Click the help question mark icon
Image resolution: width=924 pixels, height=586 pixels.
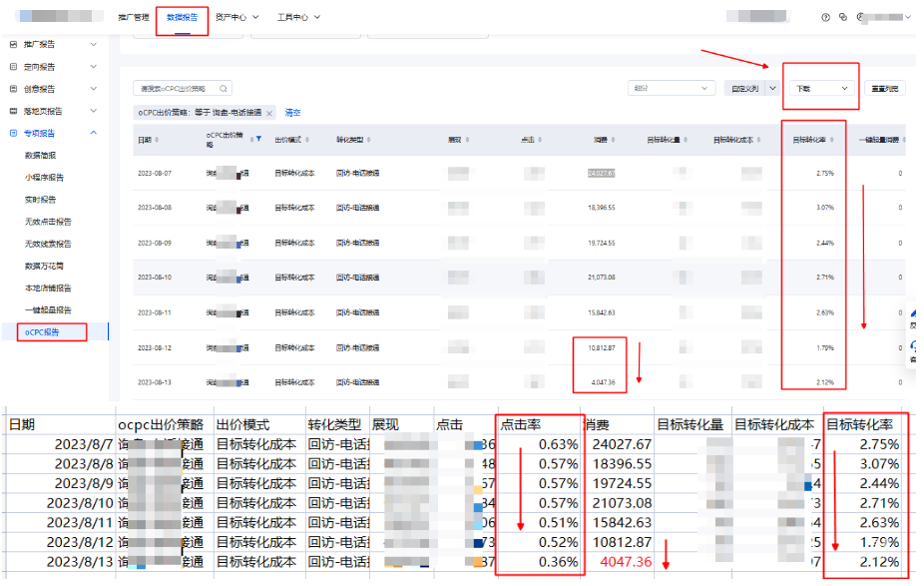pyautogui.click(x=825, y=17)
